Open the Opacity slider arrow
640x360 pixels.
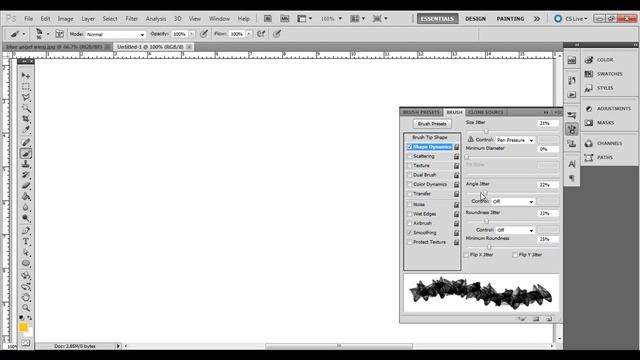191,34
